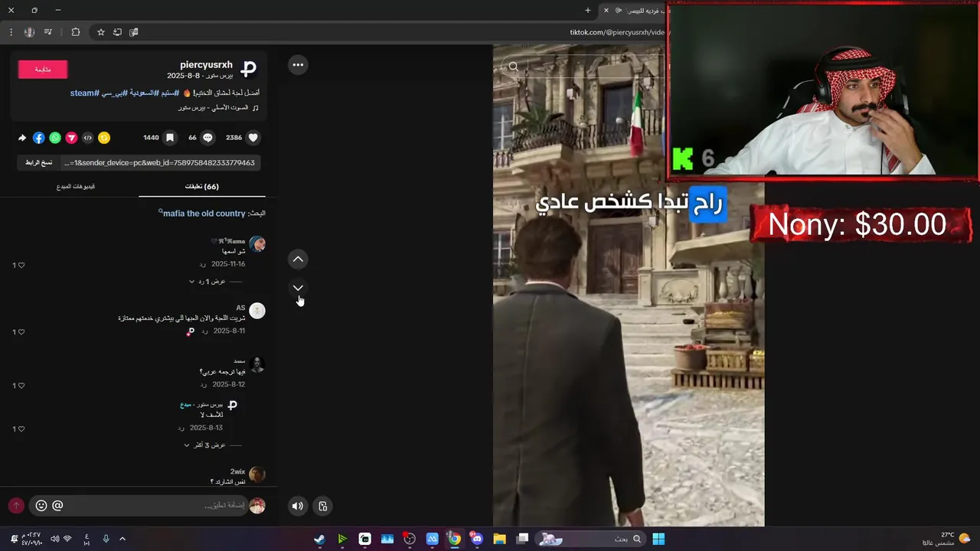Open the three-dots video options menu
The width and height of the screenshot is (980, 551).
pyautogui.click(x=298, y=65)
